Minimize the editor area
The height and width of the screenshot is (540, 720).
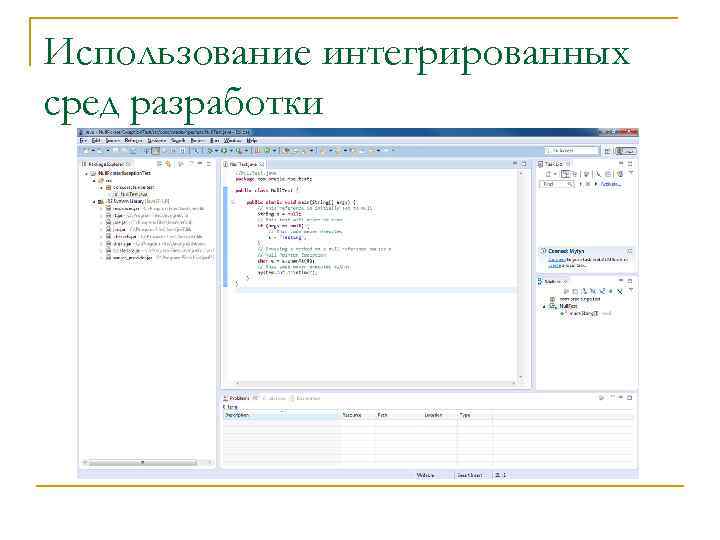[514, 164]
